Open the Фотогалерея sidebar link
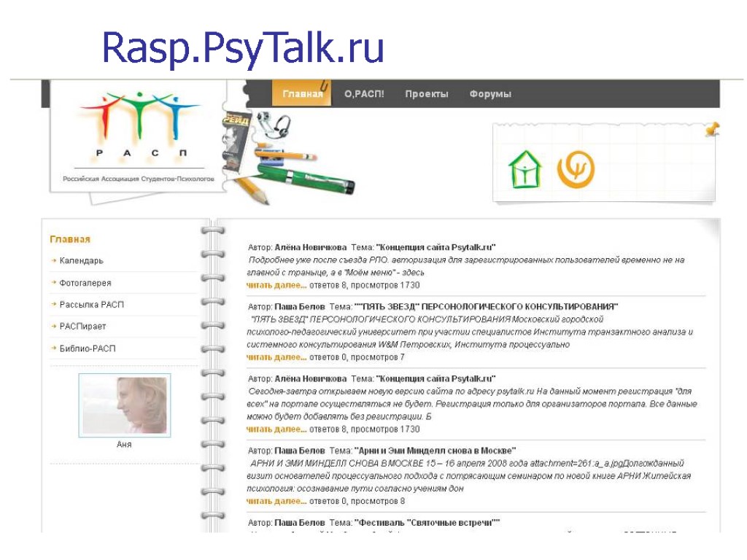The width and height of the screenshot is (747, 560). (x=85, y=282)
